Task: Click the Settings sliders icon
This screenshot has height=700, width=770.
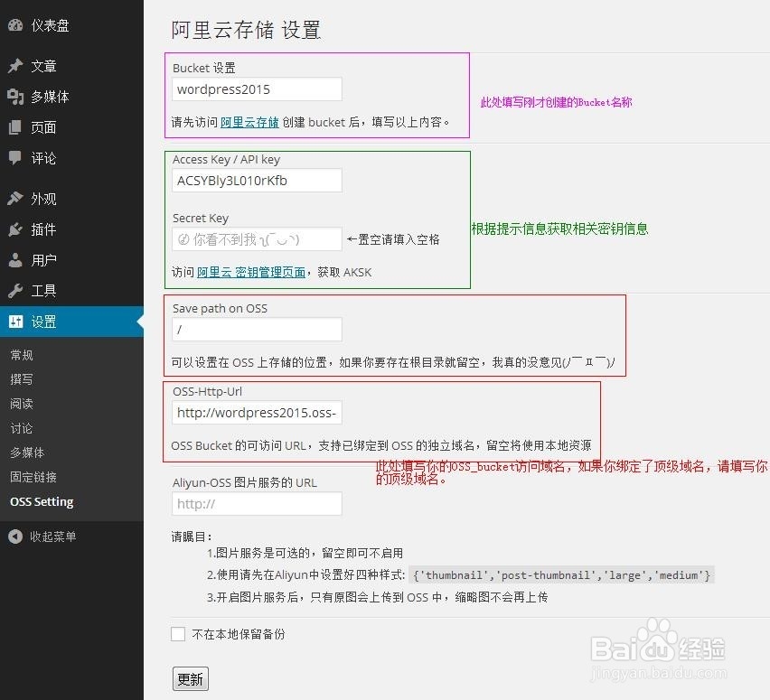Action: pyautogui.click(x=15, y=322)
